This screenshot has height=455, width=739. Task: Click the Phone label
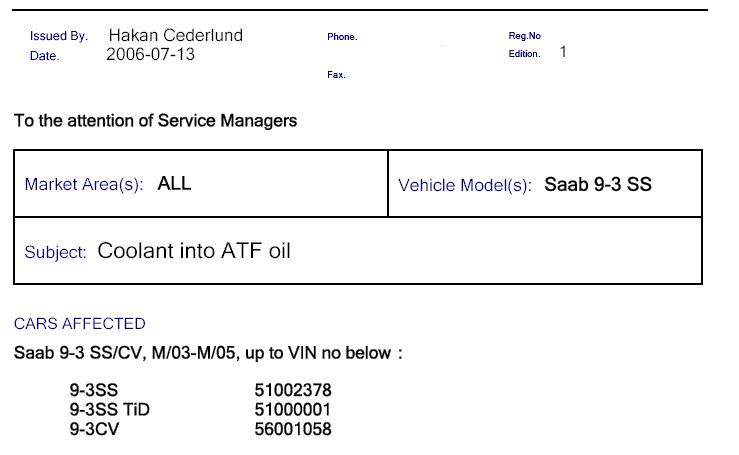pos(342,37)
